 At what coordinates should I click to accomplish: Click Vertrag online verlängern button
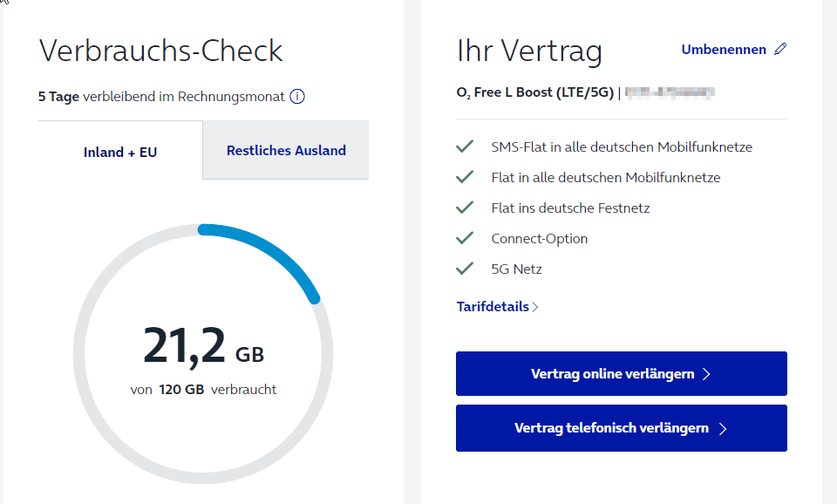click(x=622, y=374)
